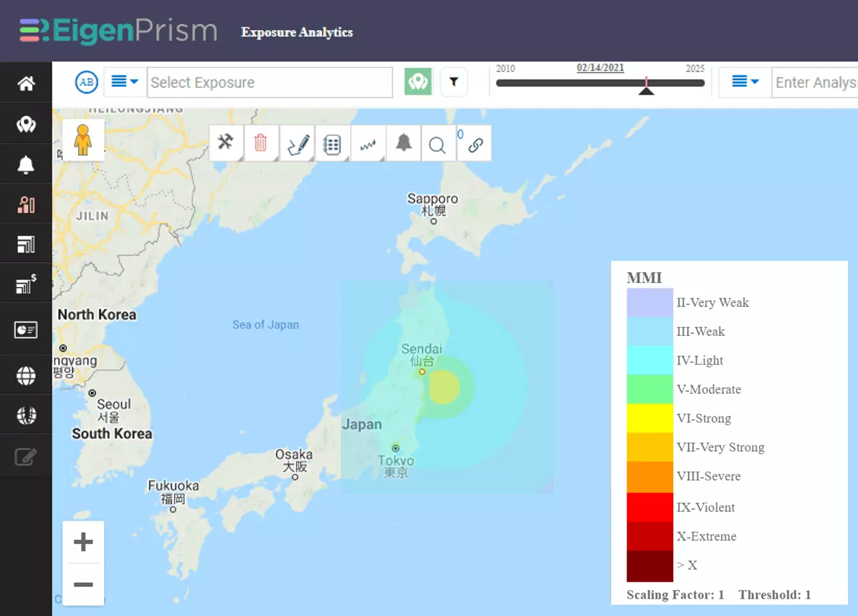Open the Home icon in the sidebar
Viewport: 858px width, 616px height.
pyautogui.click(x=26, y=84)
